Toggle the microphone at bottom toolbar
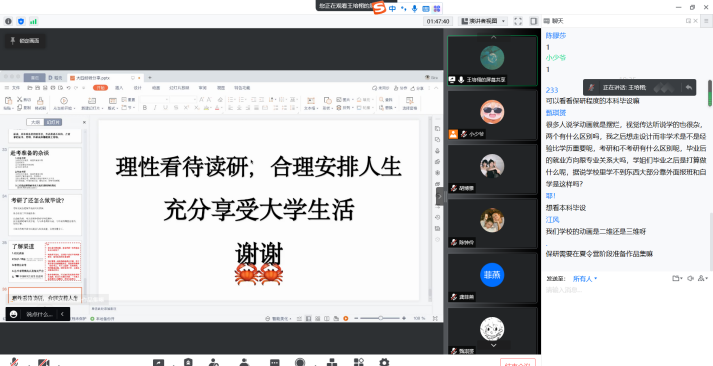Screen dimensions: 713x366 tap(15, 362)
